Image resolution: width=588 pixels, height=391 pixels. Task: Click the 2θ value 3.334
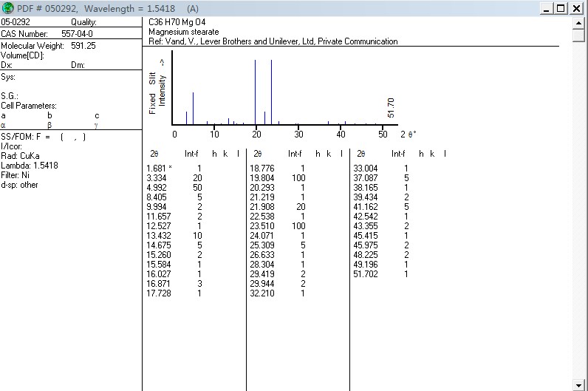click(x=157, y=178)
